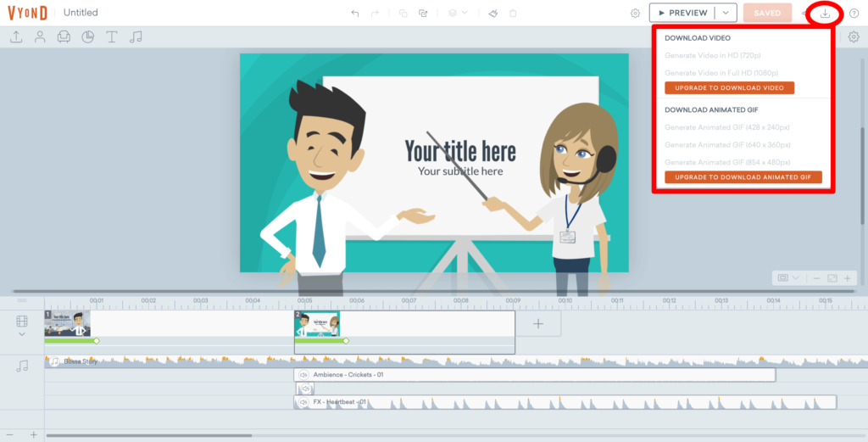The height and width of the screenshot is (442, 868).
Task: Click Upgrade to Download Video button
Action: point(729,87)
